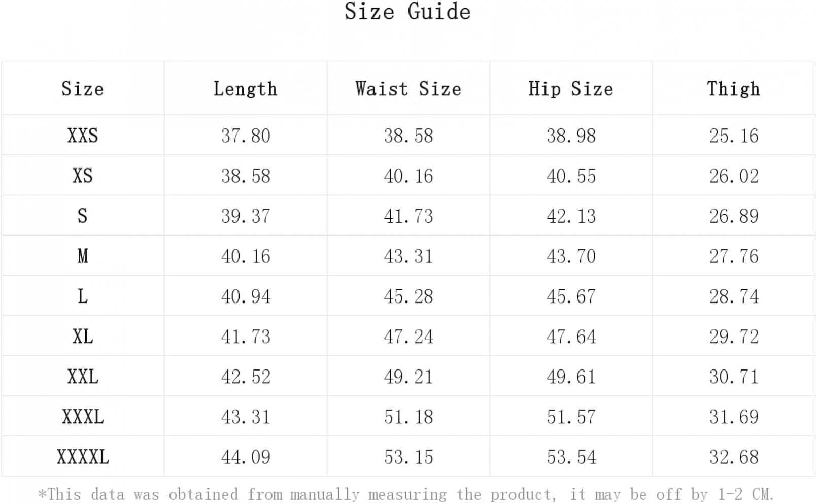Image resolution: width=817 pixels, height=504 pixels.
Task: Select the Hip Size column header
Action: point(571,89)
